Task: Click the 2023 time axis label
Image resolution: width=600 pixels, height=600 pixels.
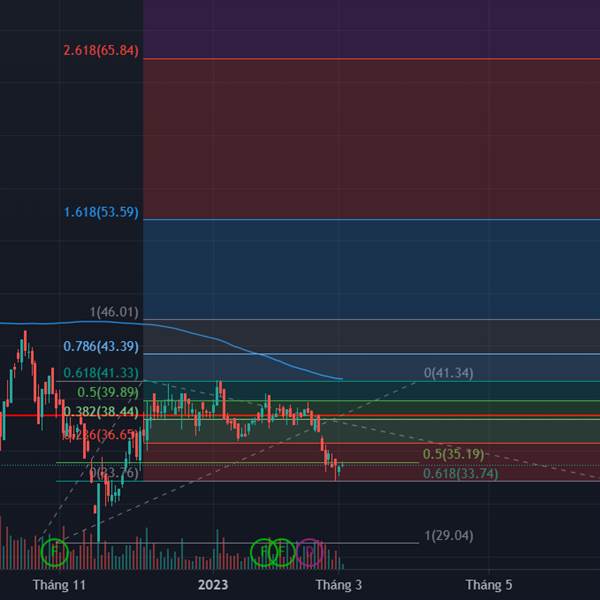Action: [x=213, y=585]
